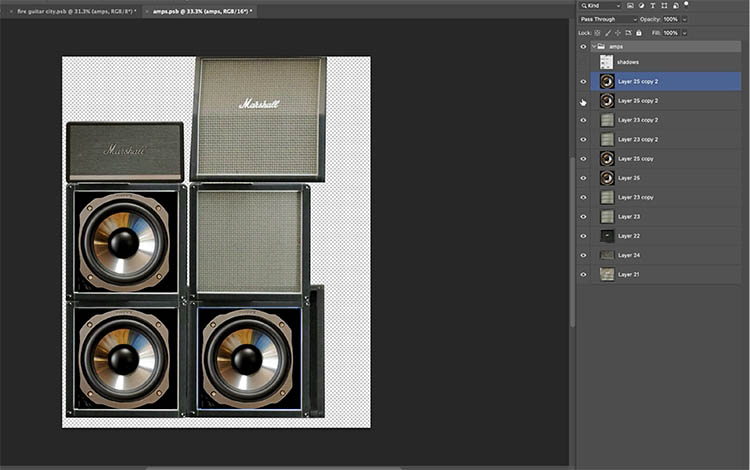Click the dark Marshall amp head on canvas
The width and height of the screenshot is (750, 470).
[x=125, y=151]
